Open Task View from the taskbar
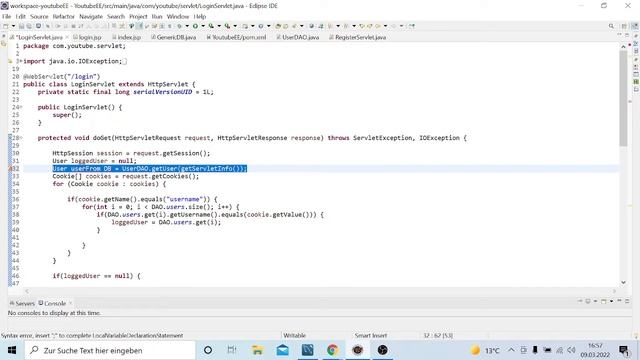Viewport: 640px width, 360px height. 232,350
